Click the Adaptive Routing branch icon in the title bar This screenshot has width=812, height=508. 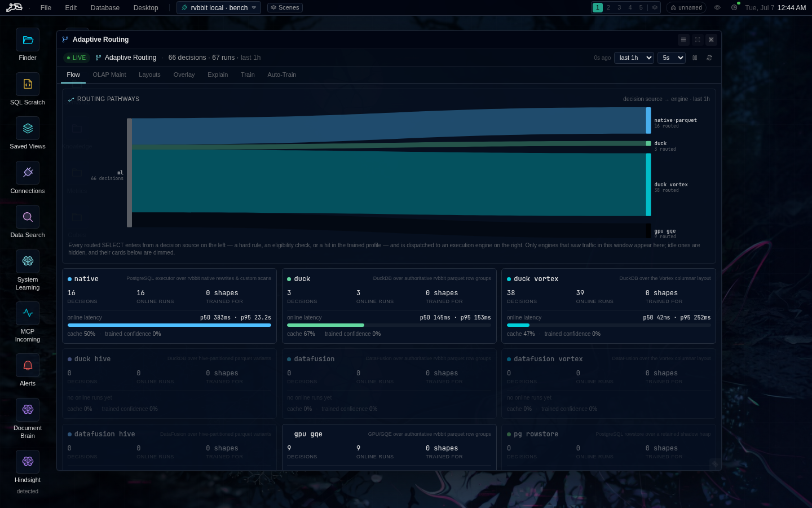coord(65,40)
